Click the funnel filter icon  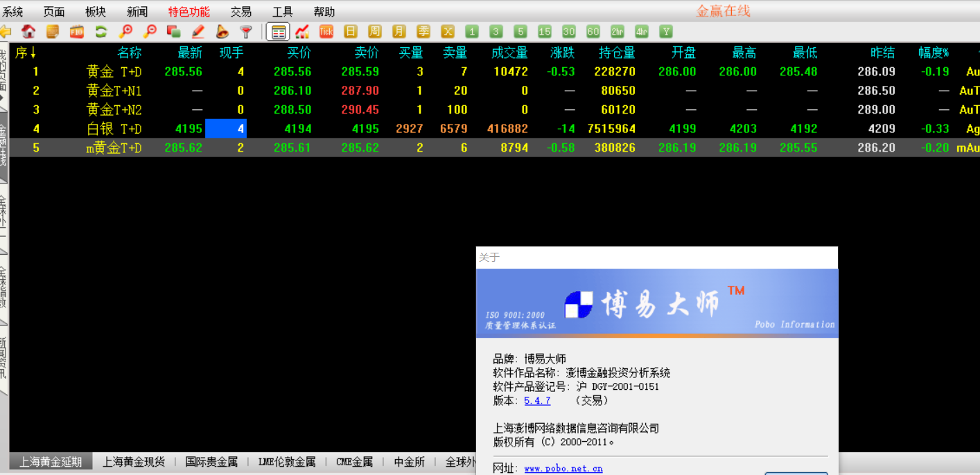(x=246, y=31)
